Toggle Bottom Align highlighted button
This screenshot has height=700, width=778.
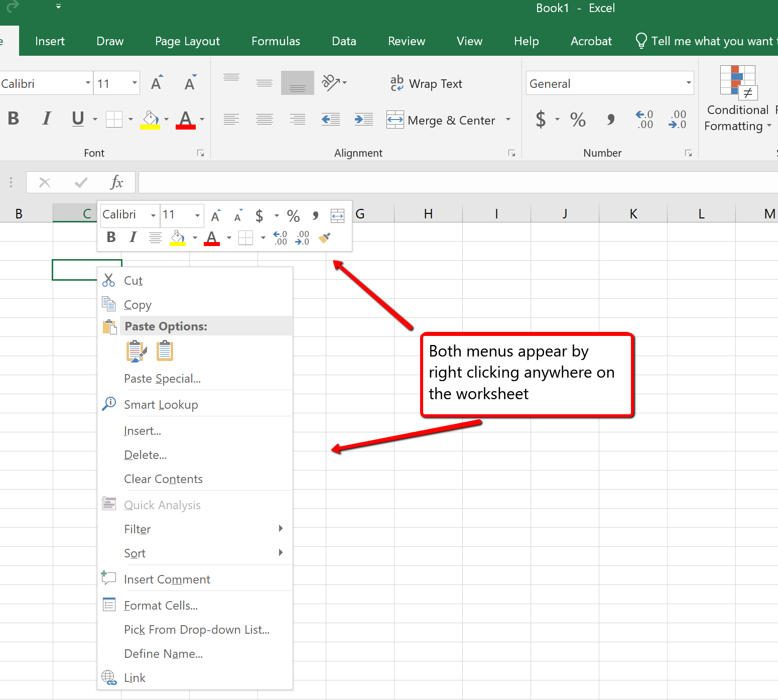click(298, 83)
